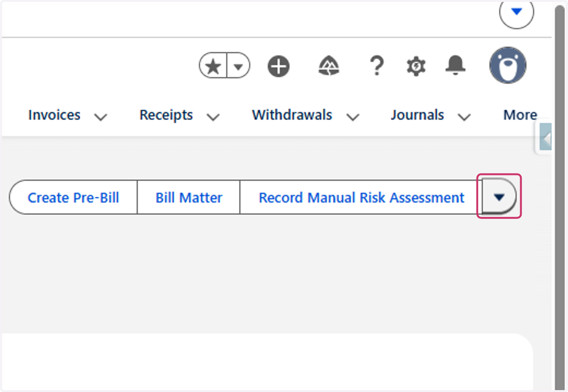Image resolution: width=568 pixels, height=392 pixels.
Task: Open the Journals tab
Action: click(417, 115)
